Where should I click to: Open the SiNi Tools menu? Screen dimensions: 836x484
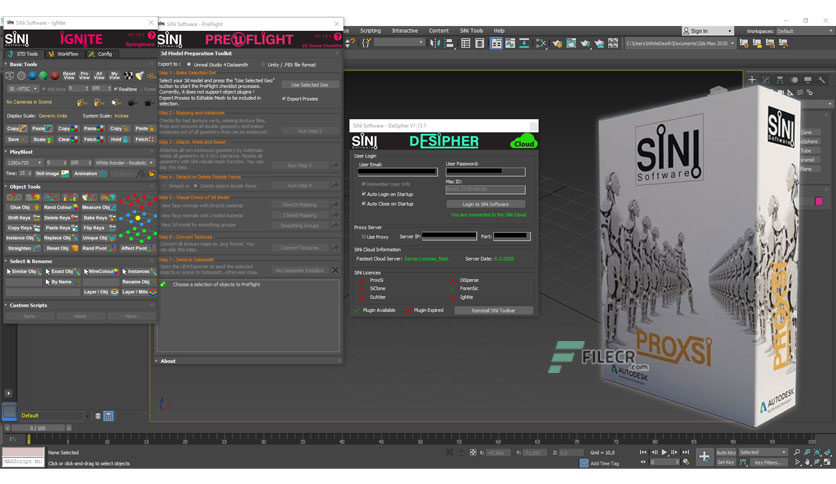[x=471, y=31]
